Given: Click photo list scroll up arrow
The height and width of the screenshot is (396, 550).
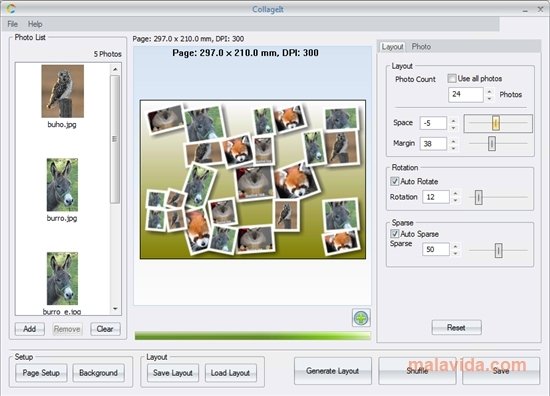Looking at the screenshot, I should tap(115, 69).
